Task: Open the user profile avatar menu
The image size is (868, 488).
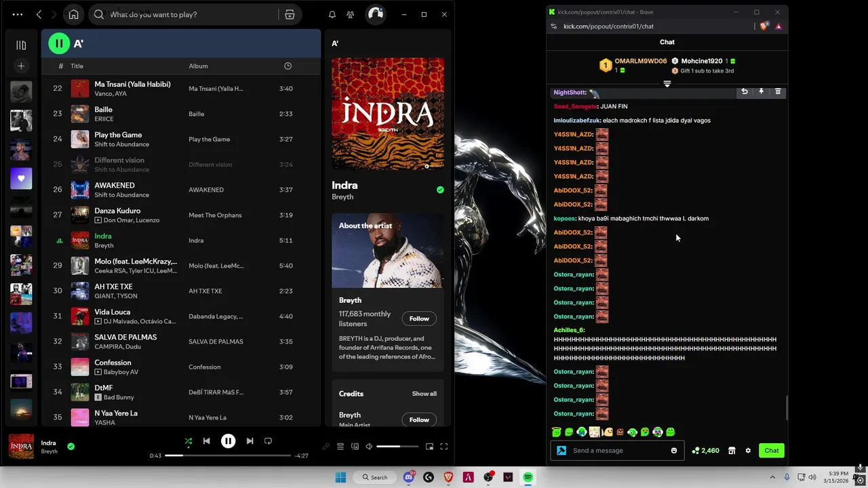Action: click(x=375, y=14)
